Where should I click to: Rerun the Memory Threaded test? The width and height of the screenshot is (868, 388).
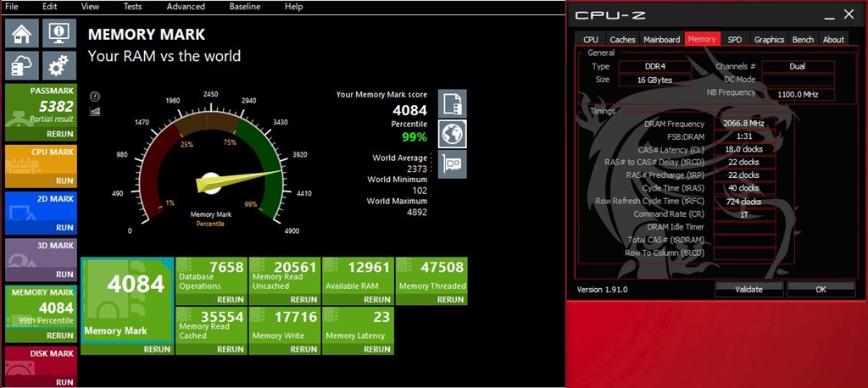pyautogui.click(x=451, y=299)
